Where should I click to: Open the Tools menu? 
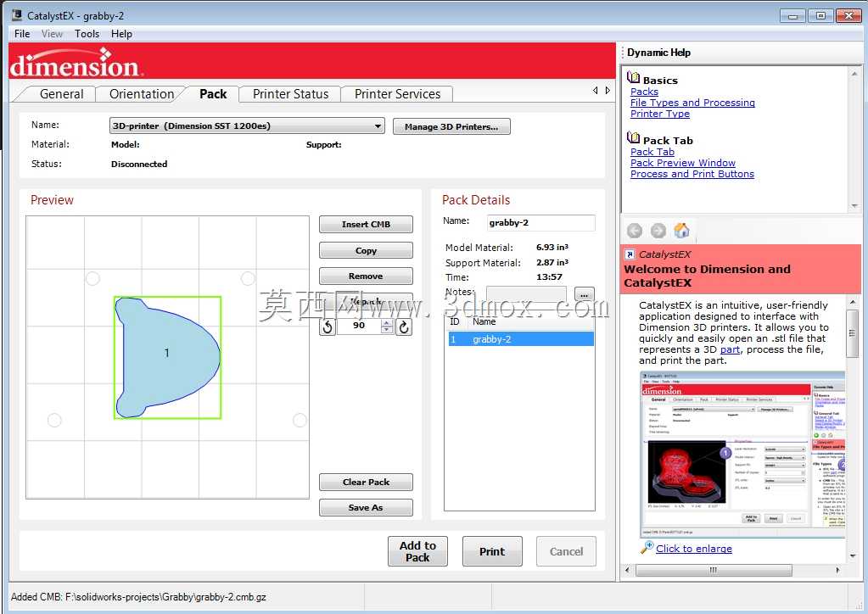tap(87, 34)
